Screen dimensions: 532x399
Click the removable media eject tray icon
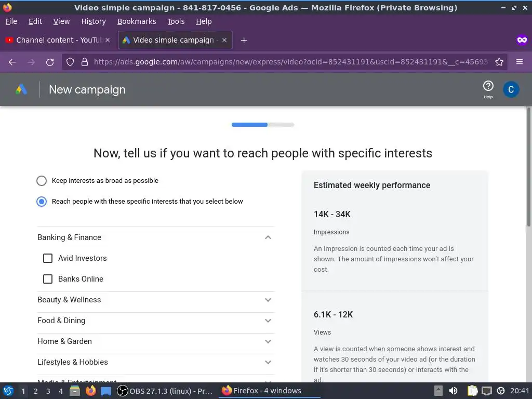click(438, 391)
